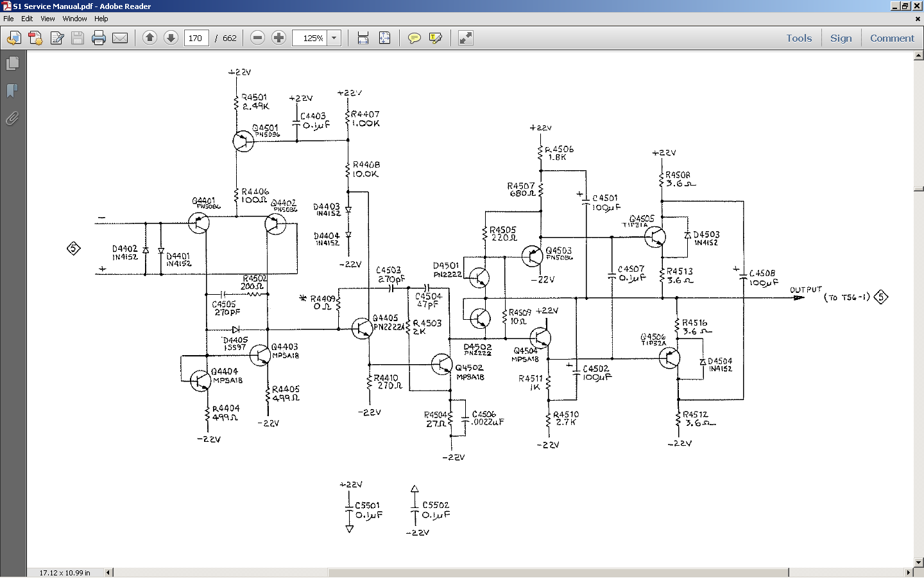The image size is (924, 578).
Task: Click the Create PDF online icon
Action: (x=14, y=39)
